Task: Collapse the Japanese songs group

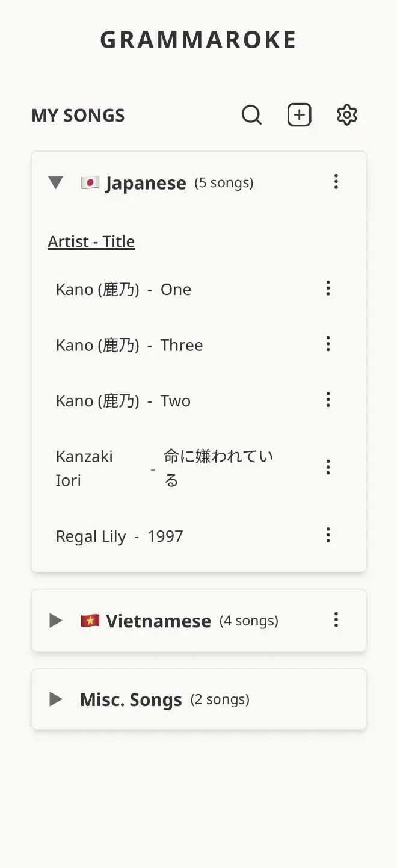Action: pyautogui.click(x=56, y=182)
